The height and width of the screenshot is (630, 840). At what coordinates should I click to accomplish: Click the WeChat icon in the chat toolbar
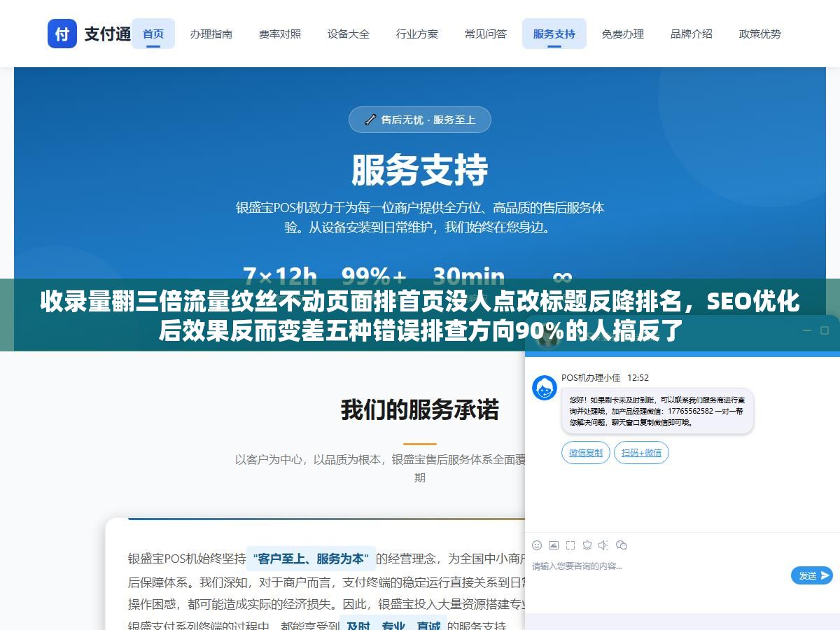(621, 545)
